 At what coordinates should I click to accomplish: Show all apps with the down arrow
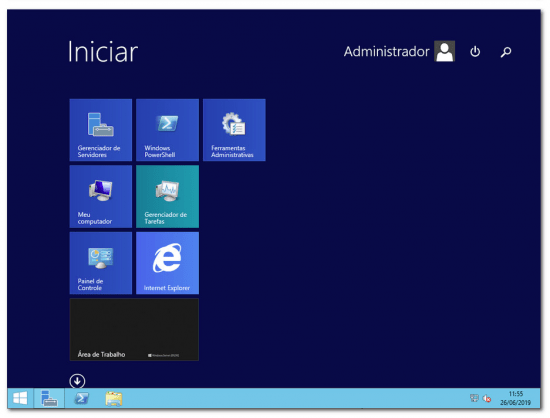pos(77,381)
